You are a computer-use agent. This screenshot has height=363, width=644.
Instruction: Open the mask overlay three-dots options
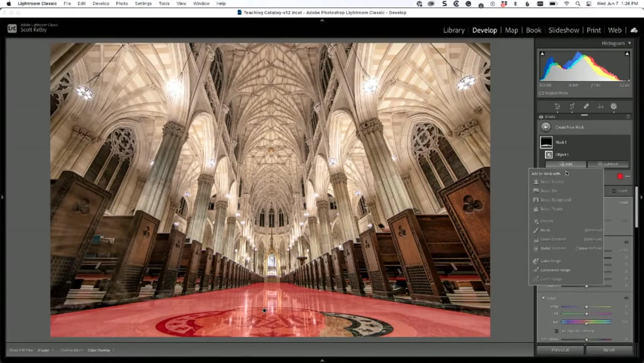[x=627, y=177]
